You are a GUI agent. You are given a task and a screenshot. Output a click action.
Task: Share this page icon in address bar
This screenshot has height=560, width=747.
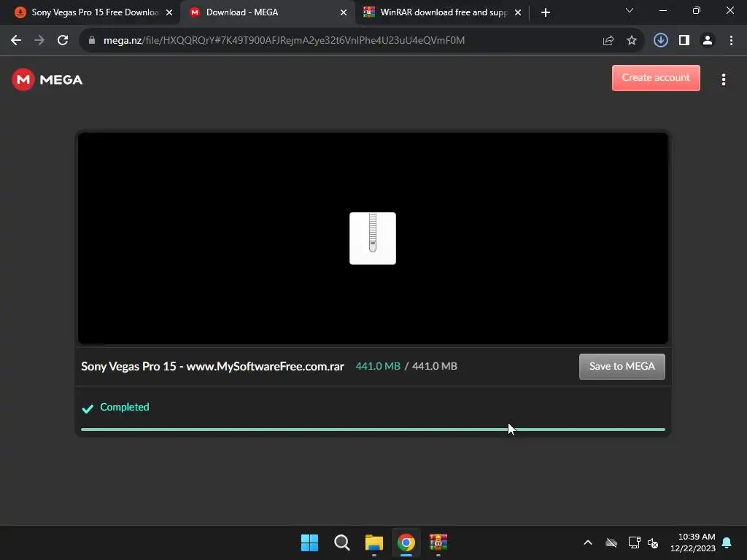click(608, 41)
